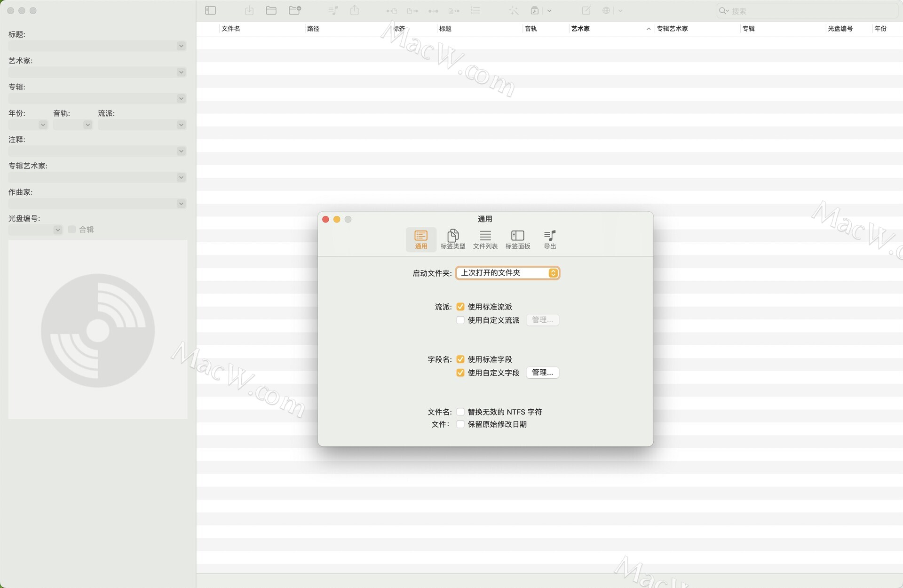Switch to the 文件列表 preferences tab
Viewport: 903px width, 588px height.
(485, 239)
